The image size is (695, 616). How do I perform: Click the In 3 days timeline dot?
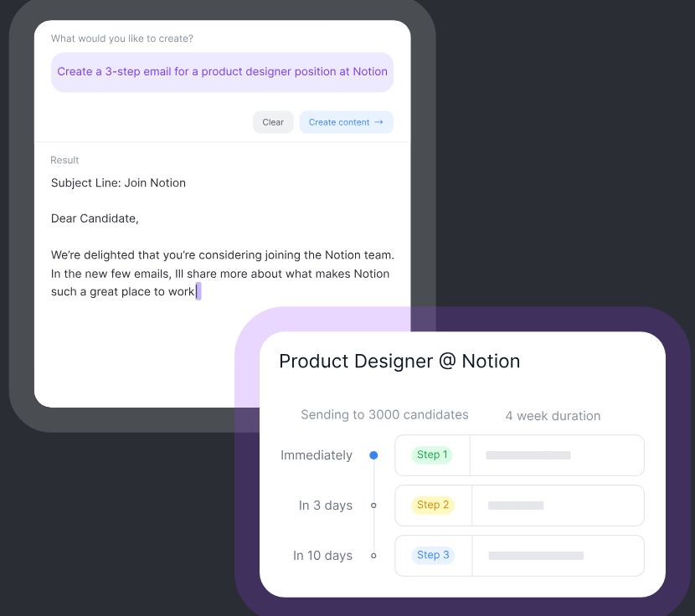click(373, 506)
